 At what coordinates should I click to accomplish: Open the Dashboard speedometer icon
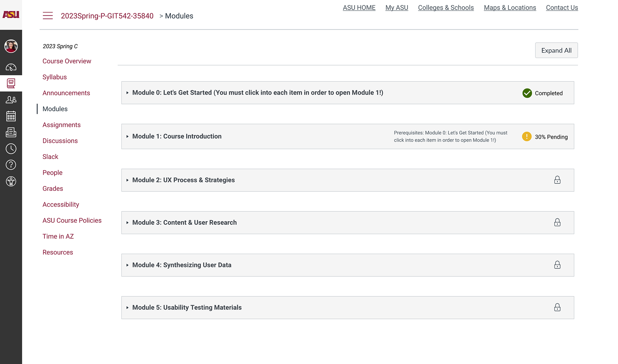(x=11, y=67)
